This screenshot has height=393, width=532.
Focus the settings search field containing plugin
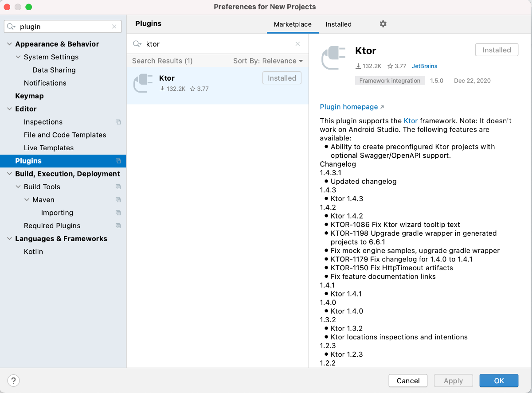click(63, 27)
